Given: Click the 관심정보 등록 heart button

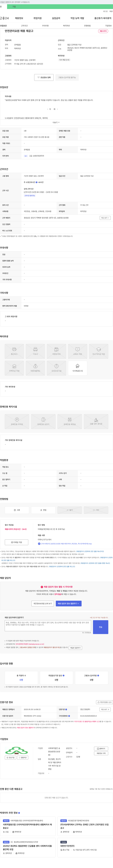Looking at the screenshot, I should (44, 78).
